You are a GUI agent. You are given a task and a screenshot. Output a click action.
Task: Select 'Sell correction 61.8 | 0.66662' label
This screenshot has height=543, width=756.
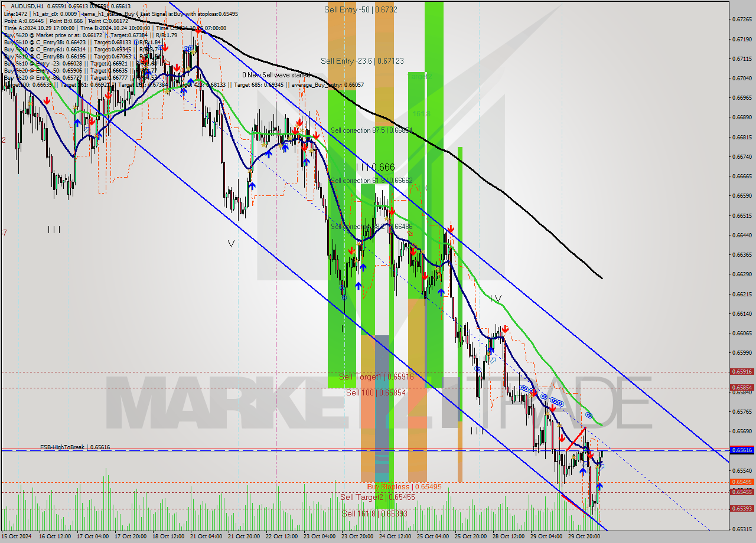372,181
